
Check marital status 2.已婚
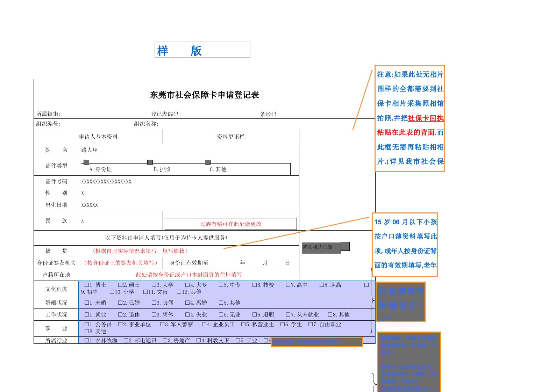(120, 303)
